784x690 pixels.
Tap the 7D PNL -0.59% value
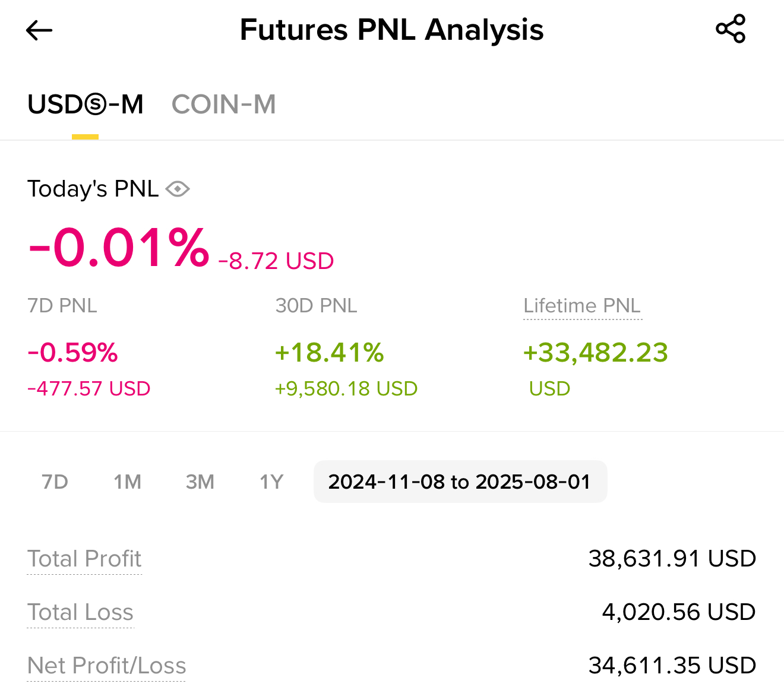point(73,353)
